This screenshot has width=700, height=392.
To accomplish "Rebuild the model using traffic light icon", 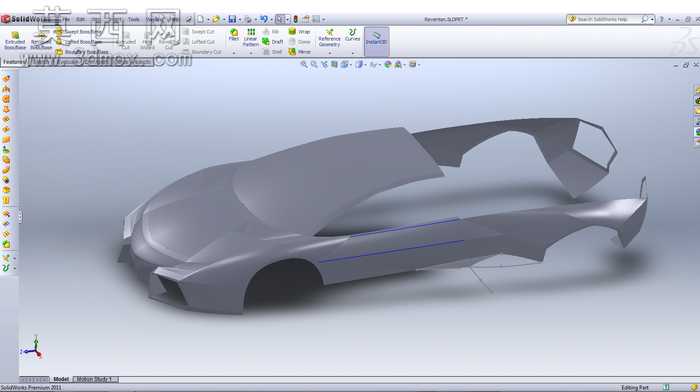I will tap(296, 19).
